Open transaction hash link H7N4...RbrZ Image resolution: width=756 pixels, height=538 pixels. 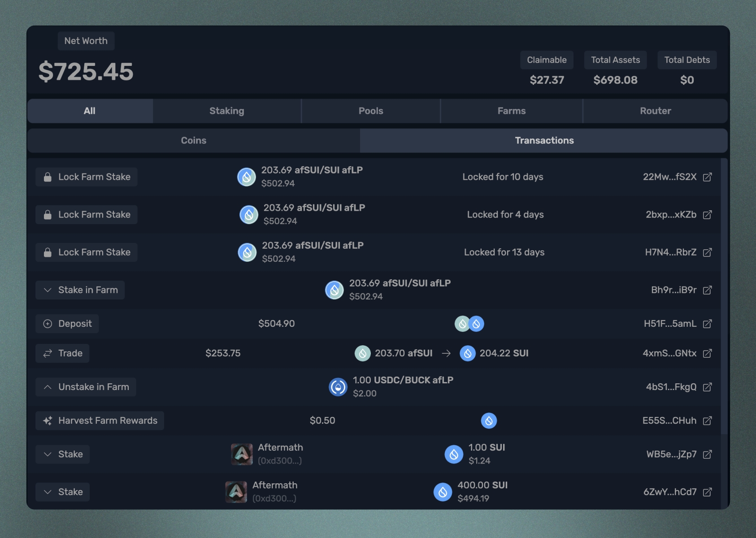click(x=670, y=252)
